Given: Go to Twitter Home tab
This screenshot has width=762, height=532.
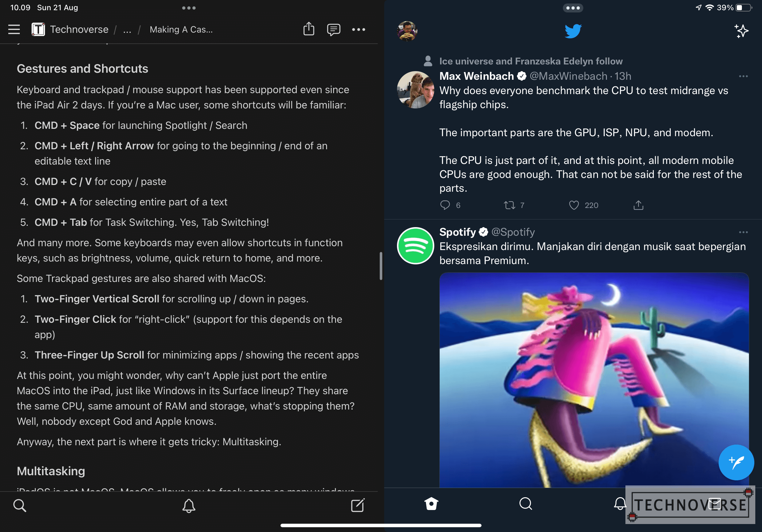Looking at the screenshot, I should [x=431, y=504].
